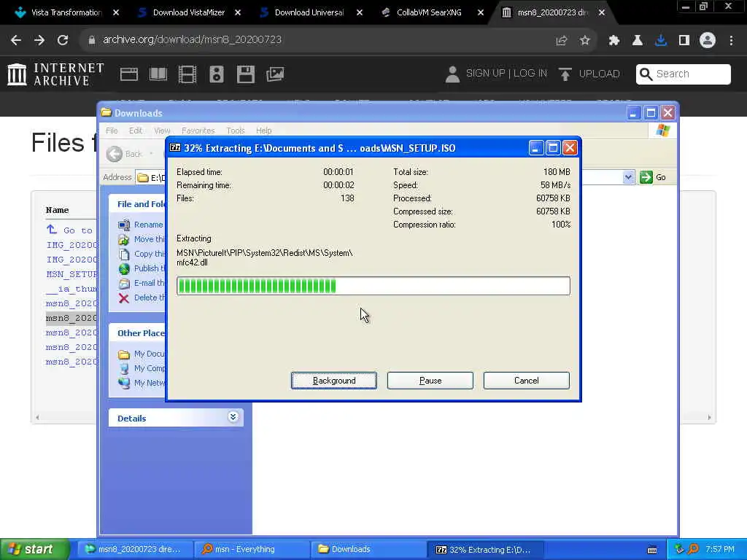The width and height of the screenshot is (747, 560).
Task: Click the MSN_SETUP file link on the page
Action: click(x=72, y=274)
